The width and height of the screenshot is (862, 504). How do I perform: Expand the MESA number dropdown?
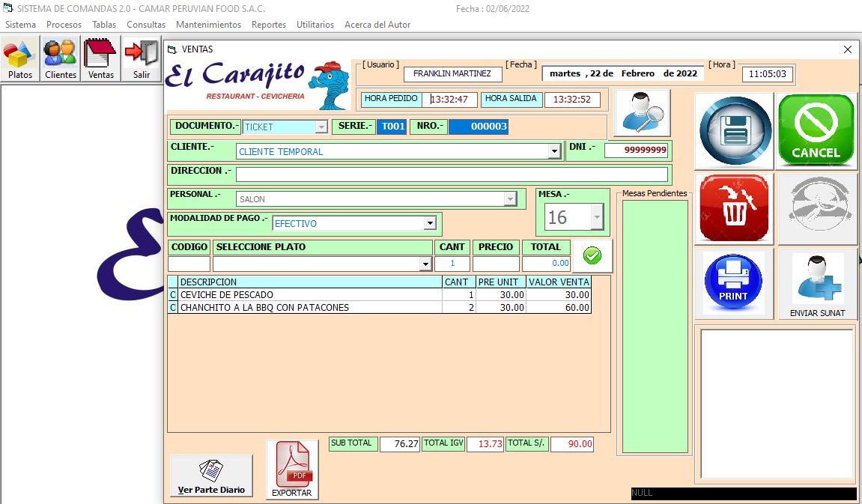tap(596, 218)
